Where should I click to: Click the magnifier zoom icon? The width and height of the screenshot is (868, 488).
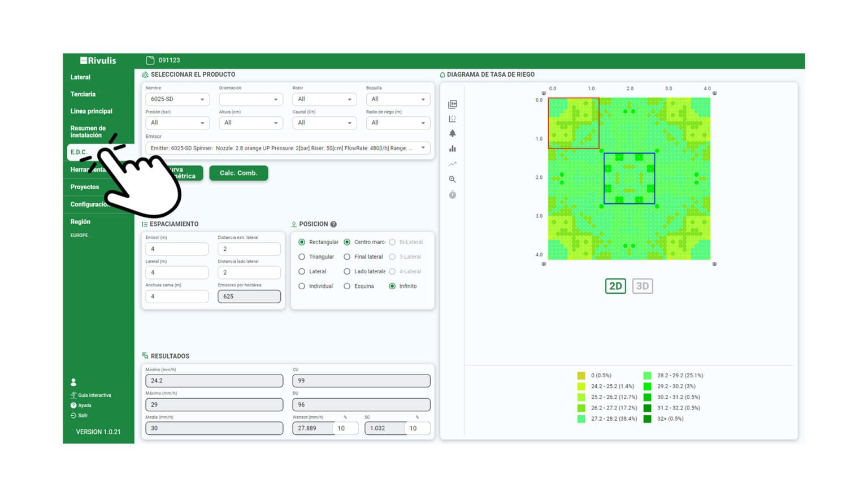point(452,179)
